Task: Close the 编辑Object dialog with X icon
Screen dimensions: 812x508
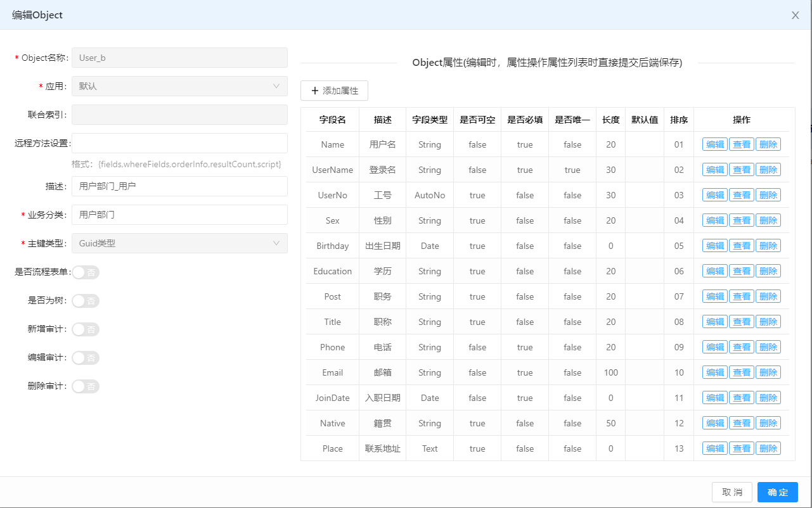Action: click(795, 15)
